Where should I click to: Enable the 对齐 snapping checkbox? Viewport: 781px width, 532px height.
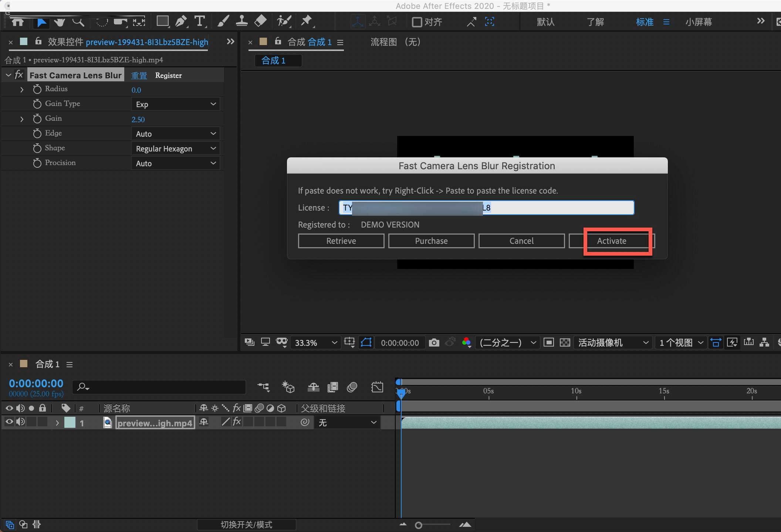[417, 22]
